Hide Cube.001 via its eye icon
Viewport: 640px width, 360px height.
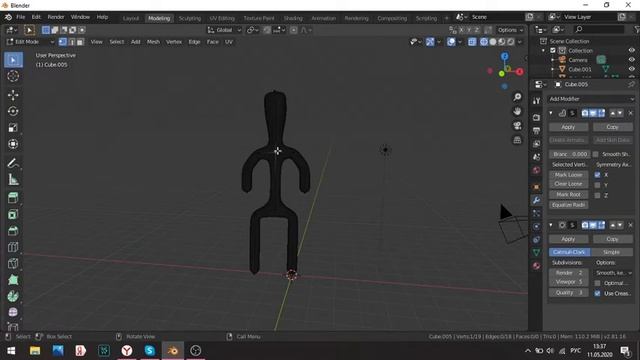[631, 69]
